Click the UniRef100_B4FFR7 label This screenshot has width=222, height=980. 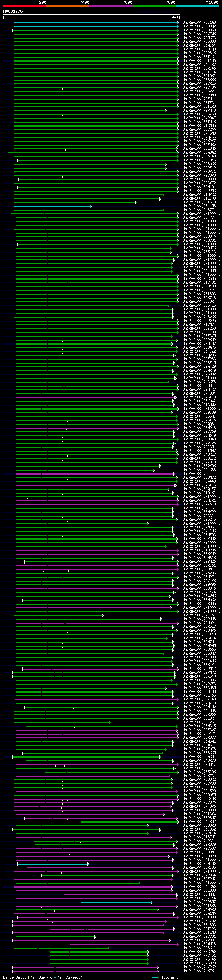(199, 64)
